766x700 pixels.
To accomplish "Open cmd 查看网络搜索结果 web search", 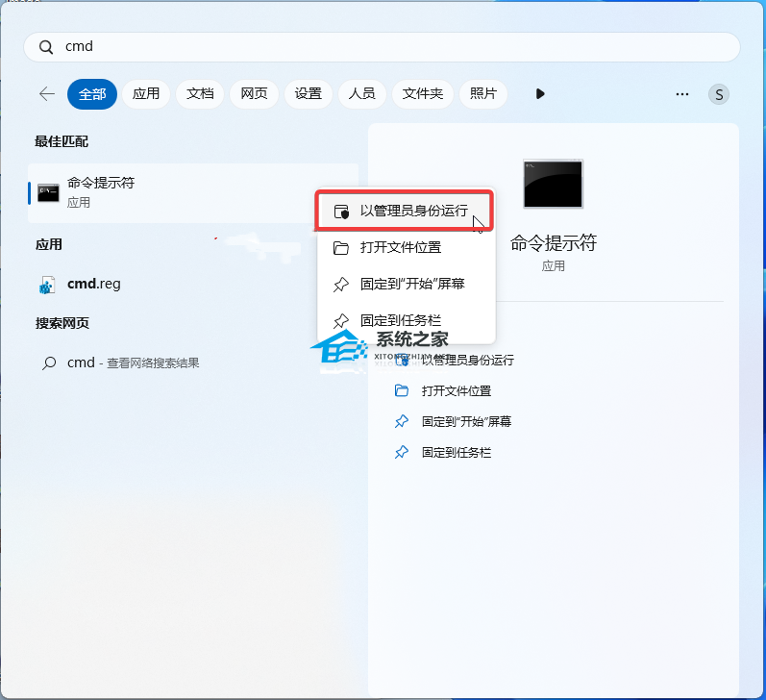I will pyautogui.click(x=133, y=362).
